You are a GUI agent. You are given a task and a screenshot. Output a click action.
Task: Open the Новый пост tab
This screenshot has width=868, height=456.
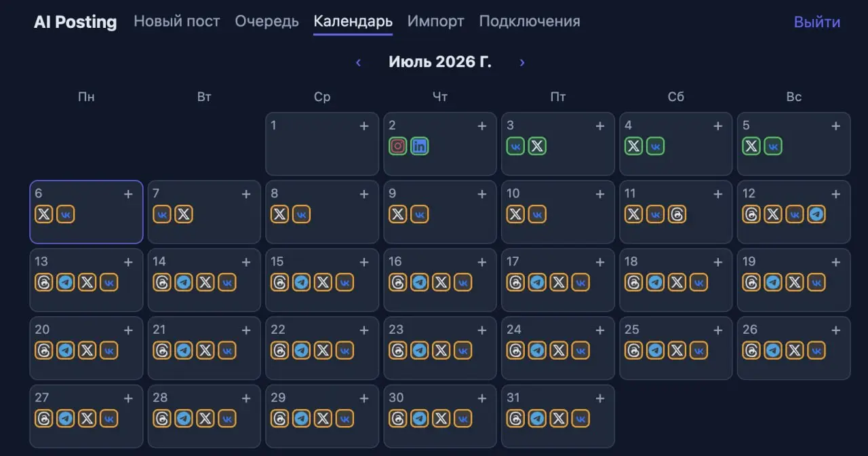point(177,21)
